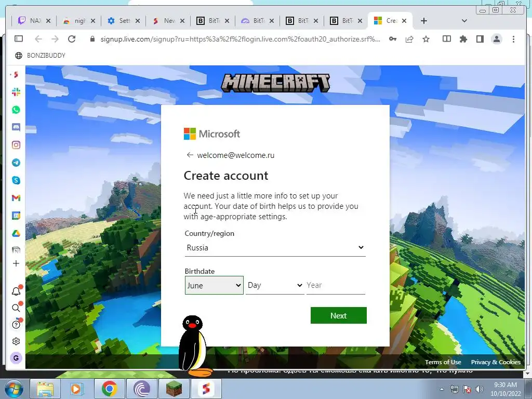Close the Settings tab
Image resolution: width=532 pixels, height=399 pixels.
tap(137, 21)
